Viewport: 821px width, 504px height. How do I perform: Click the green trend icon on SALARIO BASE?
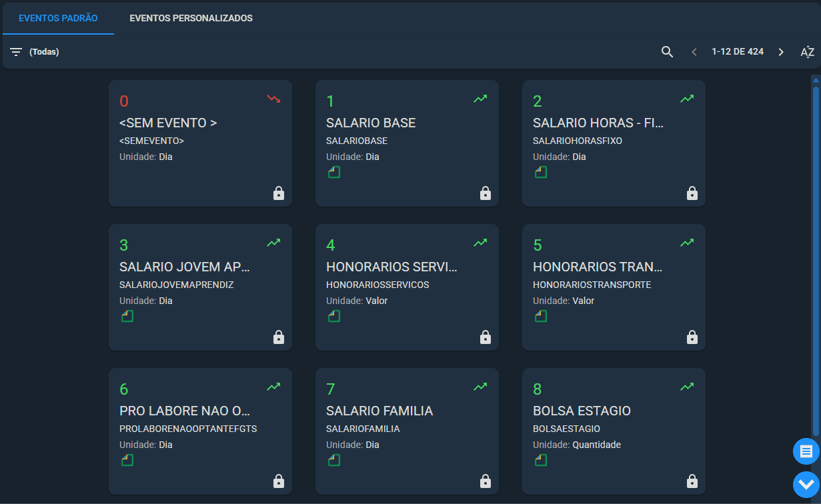click(480, 99)
